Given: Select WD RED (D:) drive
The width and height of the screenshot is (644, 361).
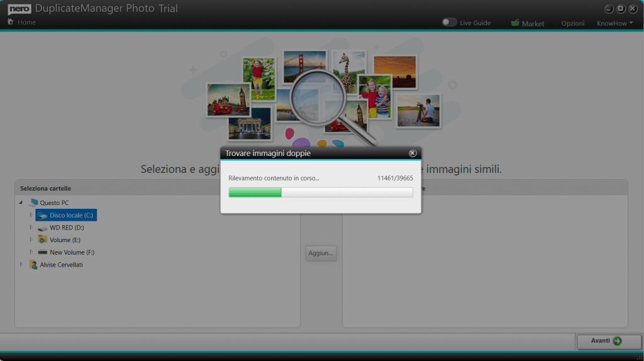Looking at the screenshot, I should pos(67,228).
